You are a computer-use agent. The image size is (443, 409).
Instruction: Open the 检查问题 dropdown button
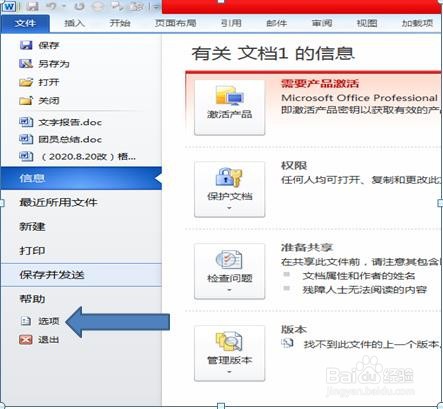[230, 271]
